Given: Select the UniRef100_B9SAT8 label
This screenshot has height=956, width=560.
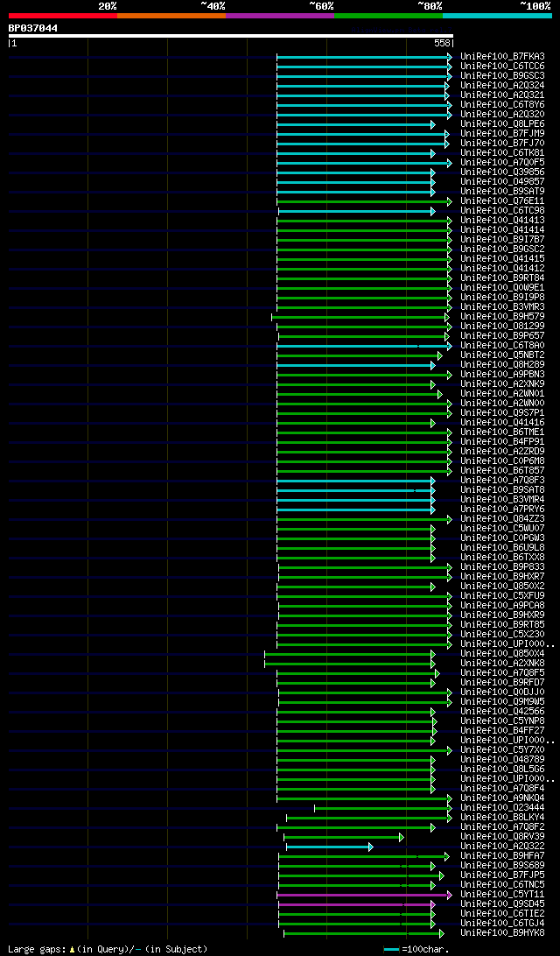Looking at the screenshot, I should (503, 489).
